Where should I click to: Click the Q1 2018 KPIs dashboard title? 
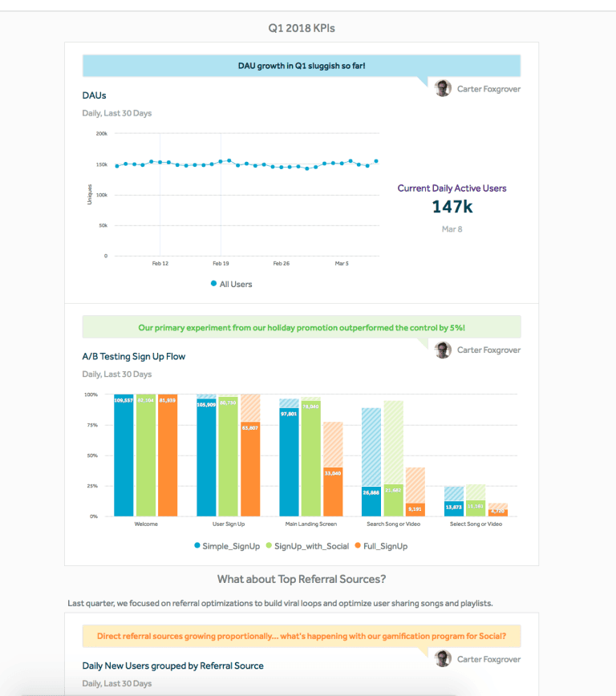[x=301, y=28]
